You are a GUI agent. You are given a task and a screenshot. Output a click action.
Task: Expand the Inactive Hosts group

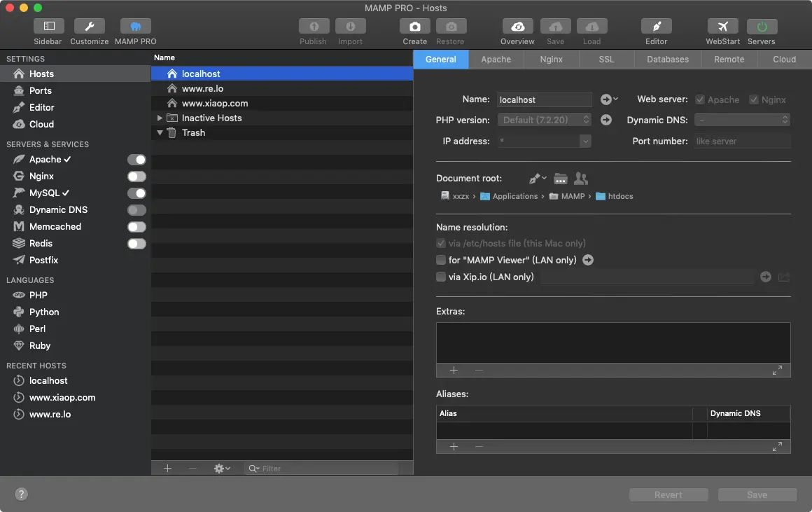pos(160,118)
